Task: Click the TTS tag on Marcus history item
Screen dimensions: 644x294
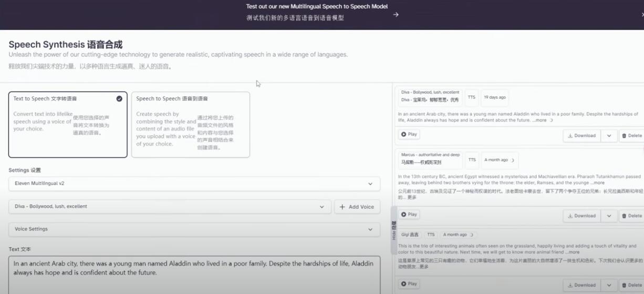Action: 472,160
